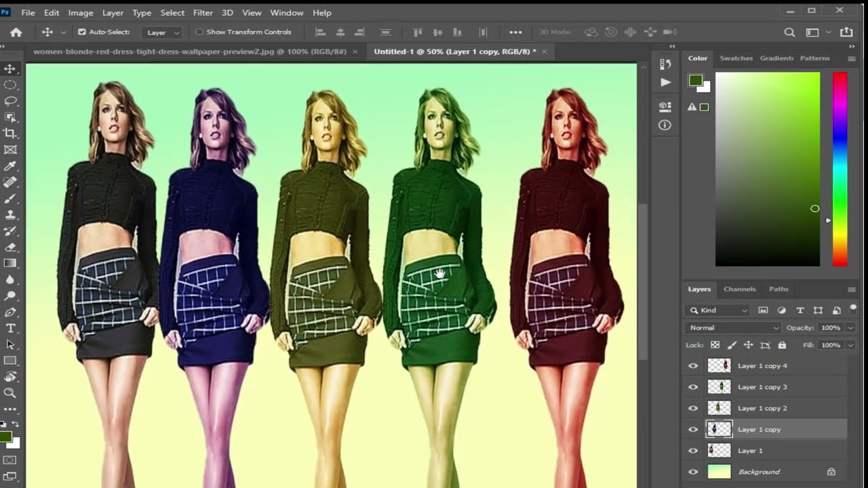The width and height of the screenshot is (868, 488).
Task: Uncheck the Auto-Select checkbox
Action: 82,32
